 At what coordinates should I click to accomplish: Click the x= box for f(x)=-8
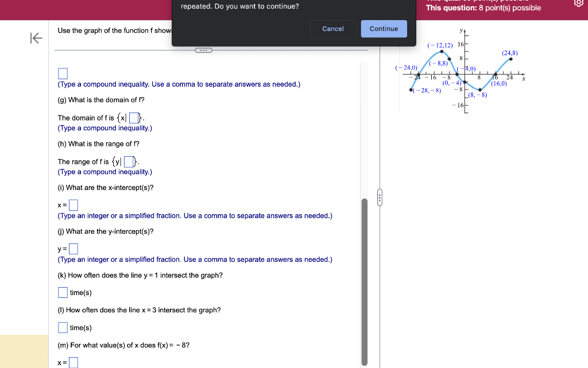(x=73, y=362)
